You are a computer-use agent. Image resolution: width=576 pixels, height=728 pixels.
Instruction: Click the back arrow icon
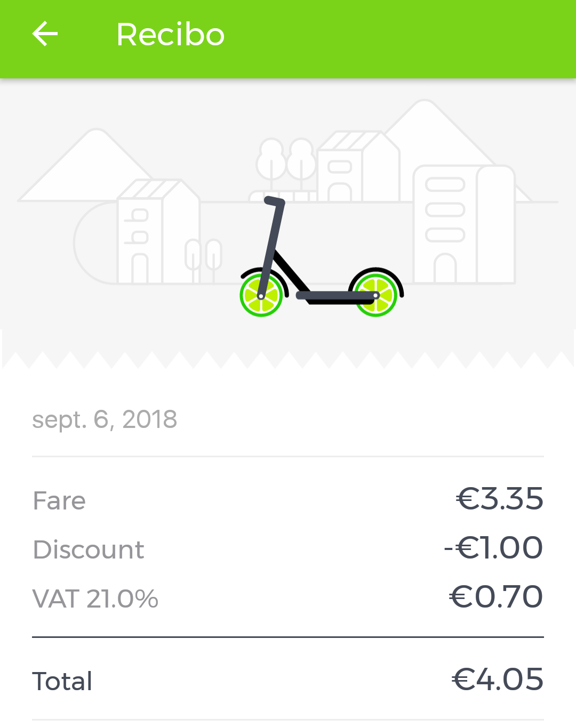coord(45,34)
